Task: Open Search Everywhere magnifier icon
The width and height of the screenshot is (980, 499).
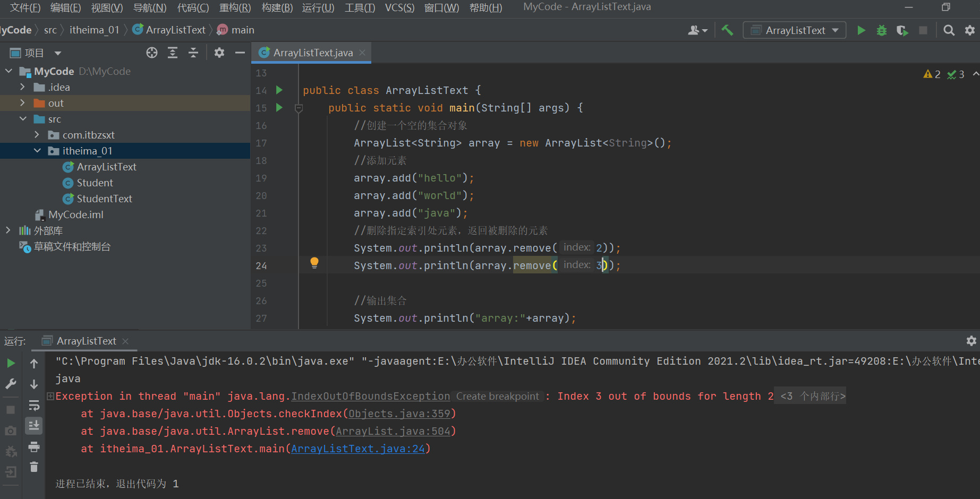Action: [x=949, y=30]
